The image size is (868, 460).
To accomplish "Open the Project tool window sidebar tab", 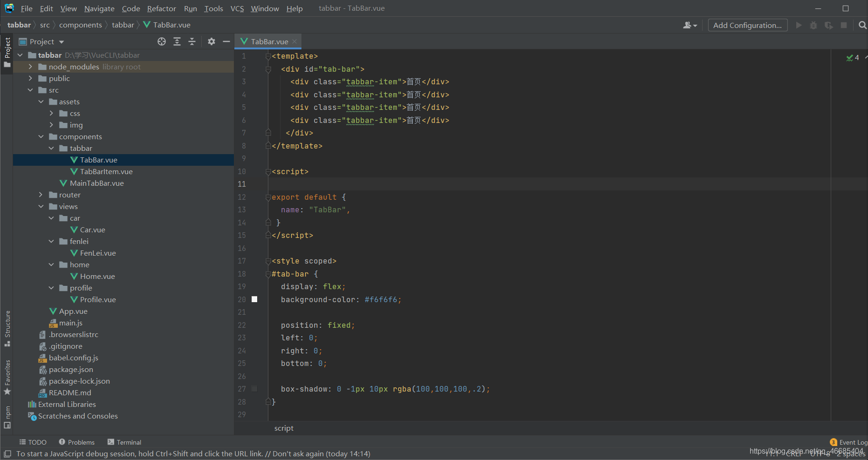I will pyautogui.click(x=7, y=52).
